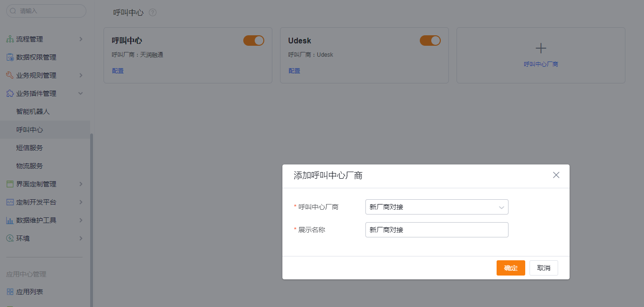Expand the 流程管理 menu chevron
Screen dimensions: 644x307
pos(81,39)
